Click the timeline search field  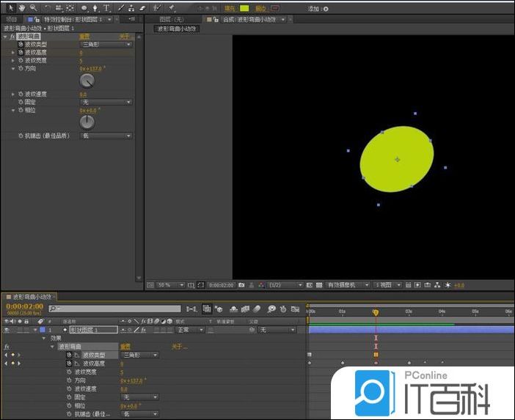(x=114, y=309)
